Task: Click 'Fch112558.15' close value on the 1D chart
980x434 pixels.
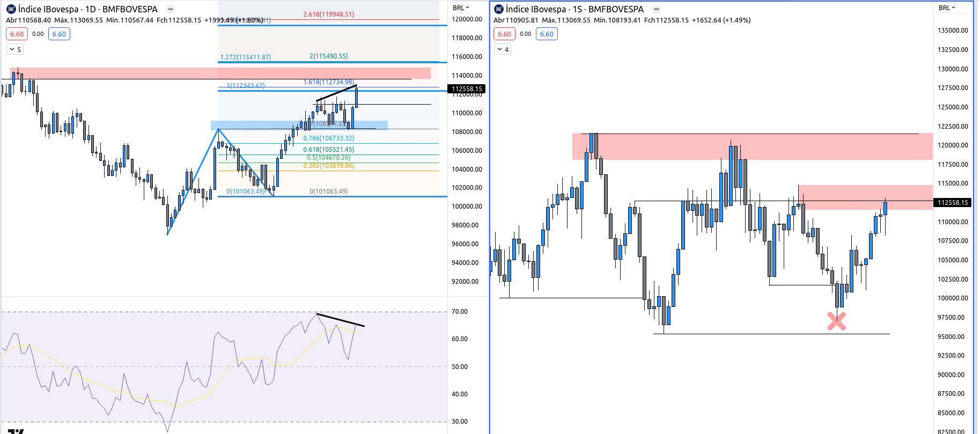Action: point(179,20)
